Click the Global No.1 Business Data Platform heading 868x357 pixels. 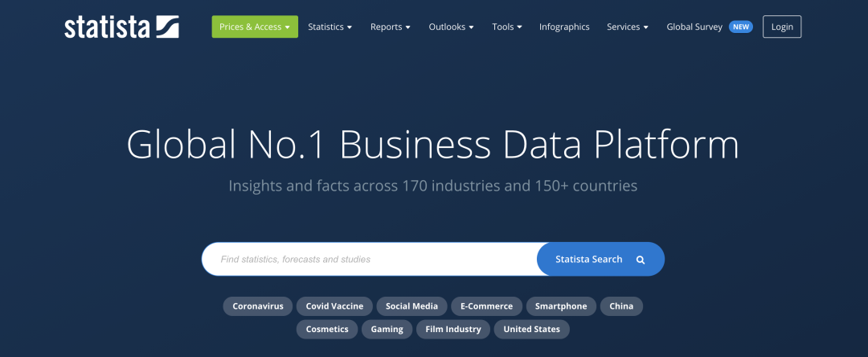click(433, 145)
